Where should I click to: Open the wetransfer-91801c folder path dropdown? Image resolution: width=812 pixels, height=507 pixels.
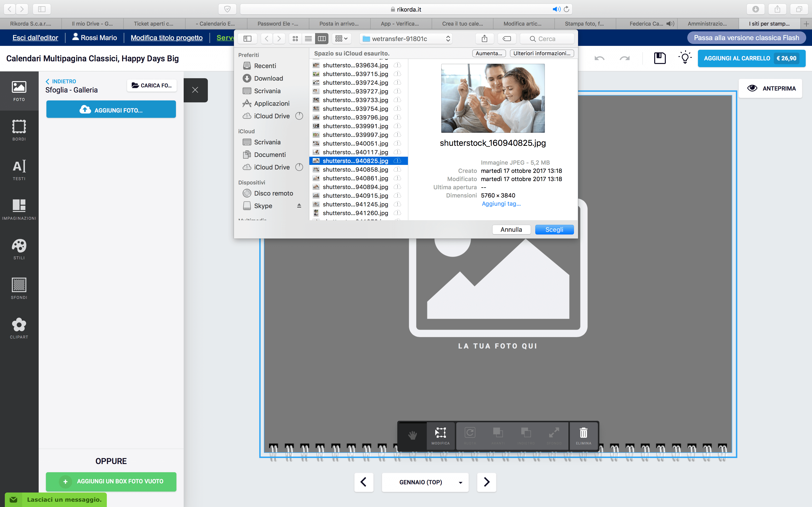[406, 39]
